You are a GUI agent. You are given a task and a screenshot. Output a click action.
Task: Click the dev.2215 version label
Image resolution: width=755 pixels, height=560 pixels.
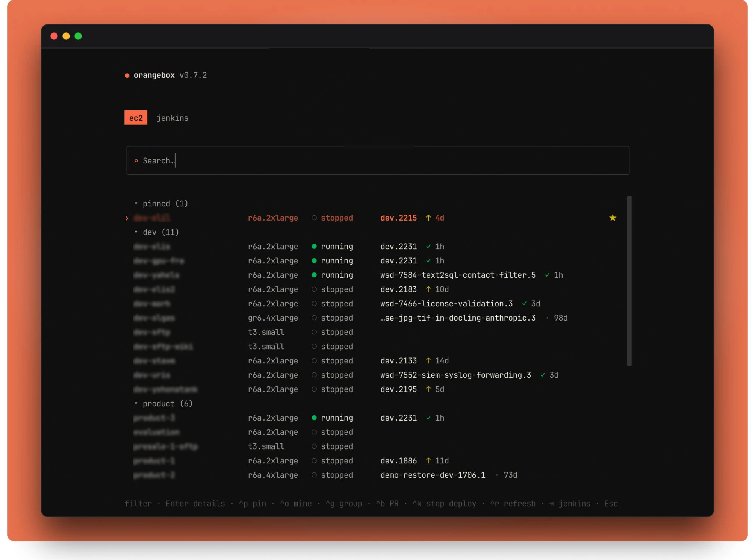point(398,218)
